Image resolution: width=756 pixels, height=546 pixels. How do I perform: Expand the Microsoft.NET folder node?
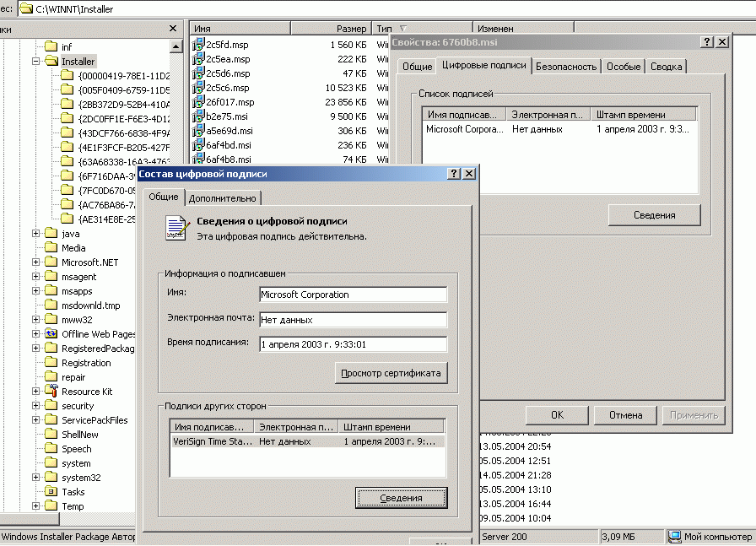pos(35,262)
